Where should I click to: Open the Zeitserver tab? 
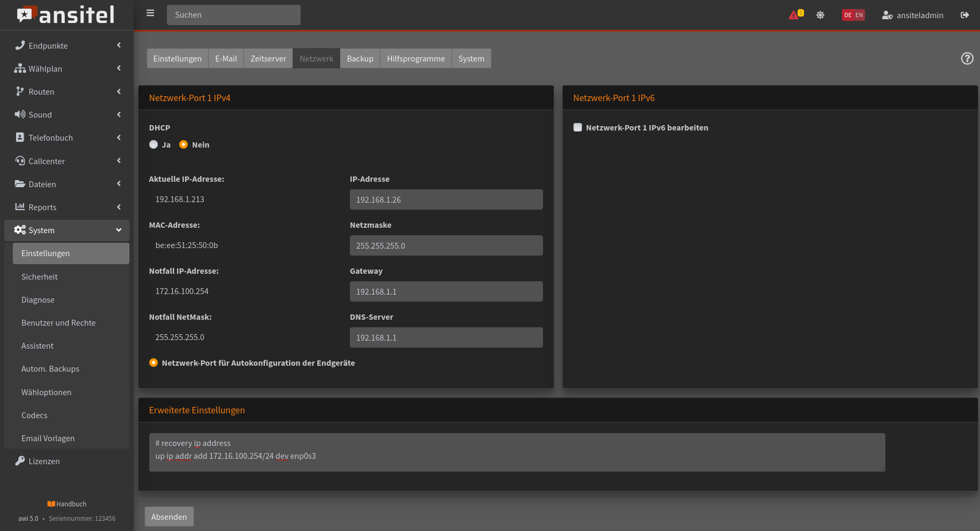point(268,58)
